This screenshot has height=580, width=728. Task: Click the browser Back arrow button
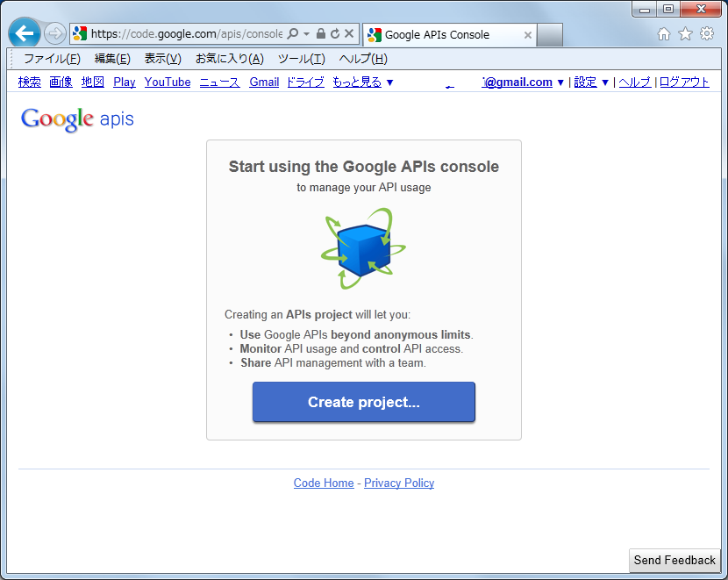point(25,34)
